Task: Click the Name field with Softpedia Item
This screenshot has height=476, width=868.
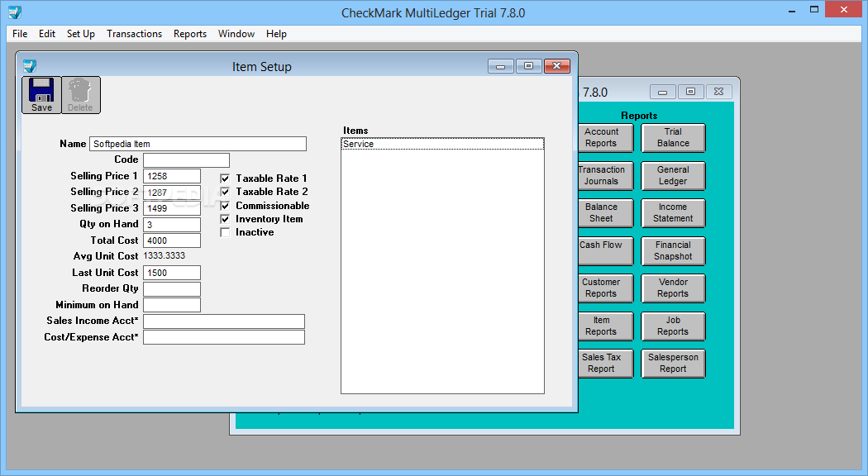Action: 198,144
